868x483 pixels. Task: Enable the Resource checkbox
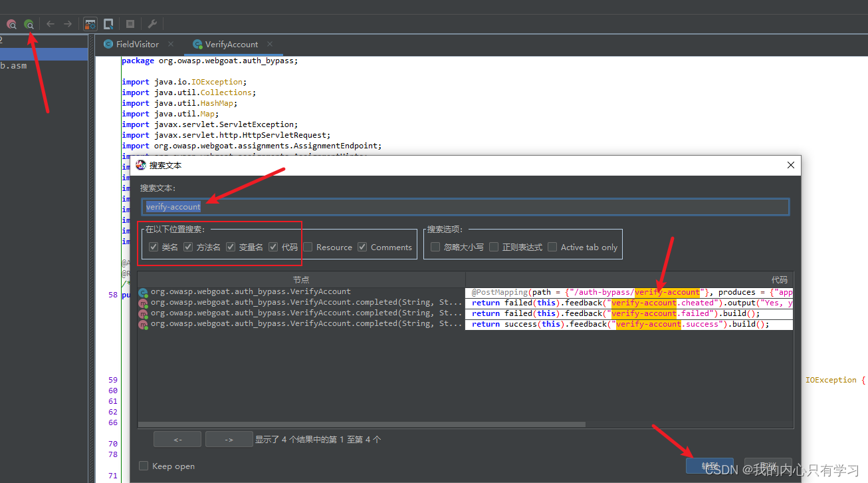[x=308, y=247]
